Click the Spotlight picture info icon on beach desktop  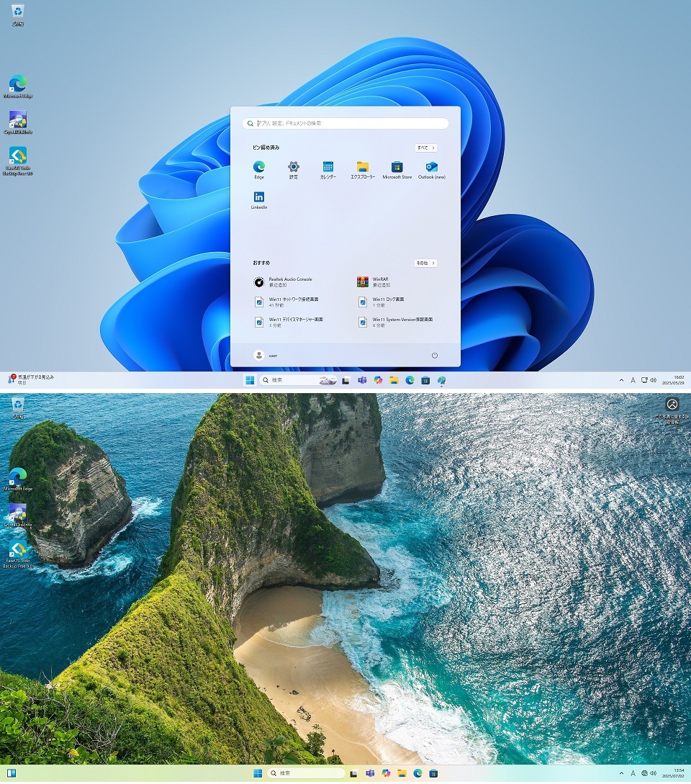tap(672, 410)
